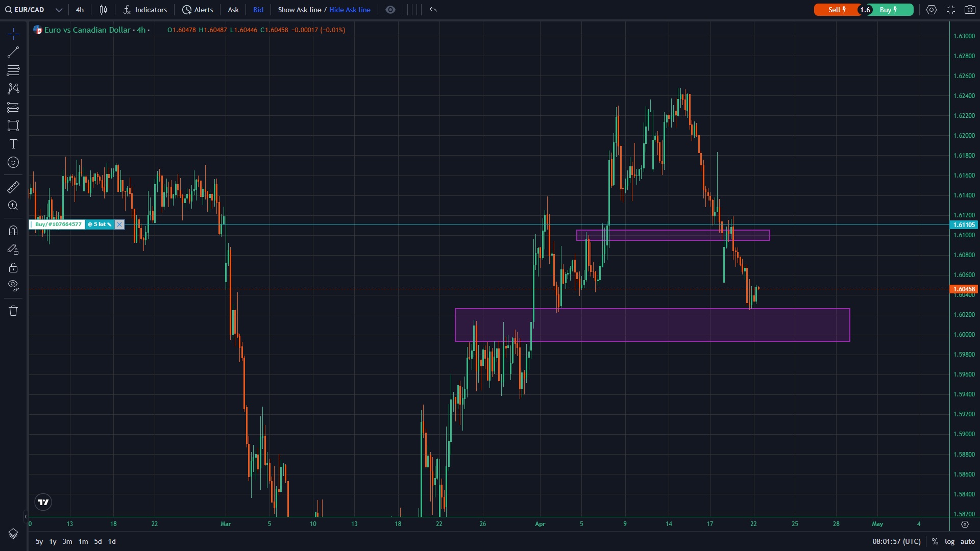Screen dimensions: 980x551
Task: Close the Buy #107664577 order label
Action: tap(119, 224)
